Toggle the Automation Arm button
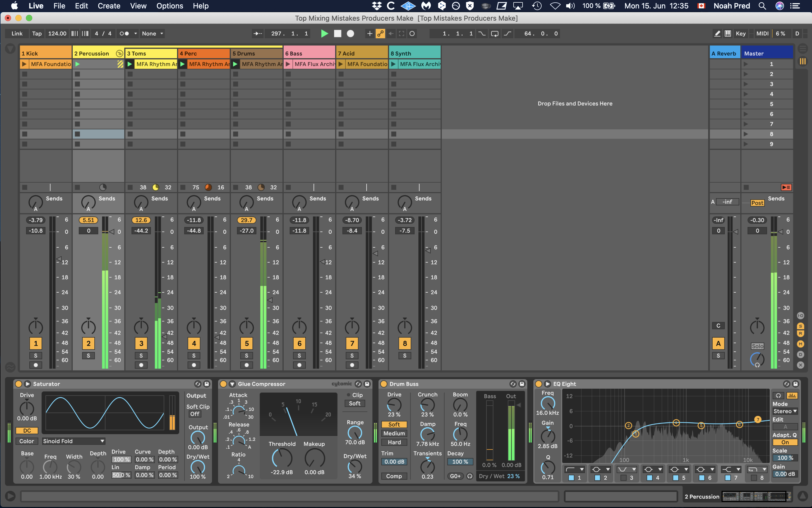 (380, 34)
